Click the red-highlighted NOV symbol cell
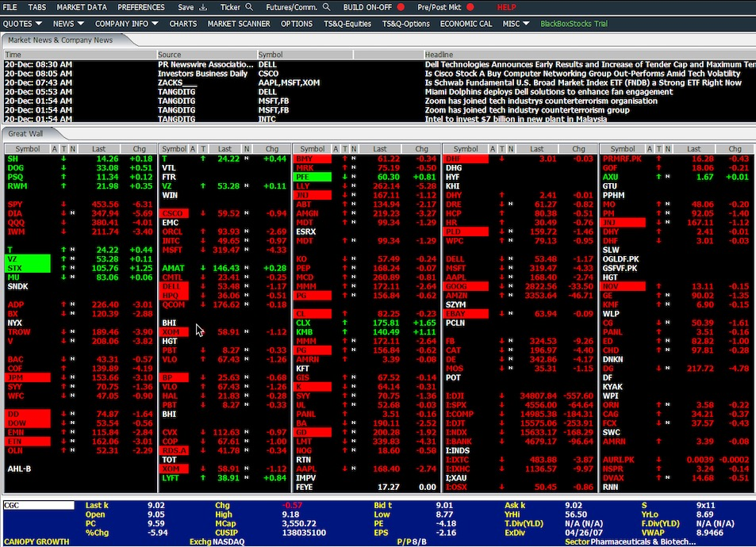 coord(623,286)
